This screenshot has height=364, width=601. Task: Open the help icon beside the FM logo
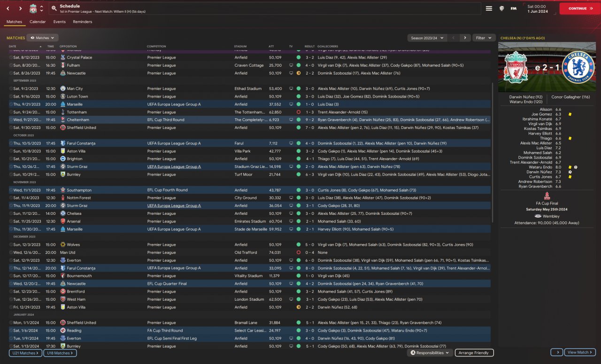point(501,8)
